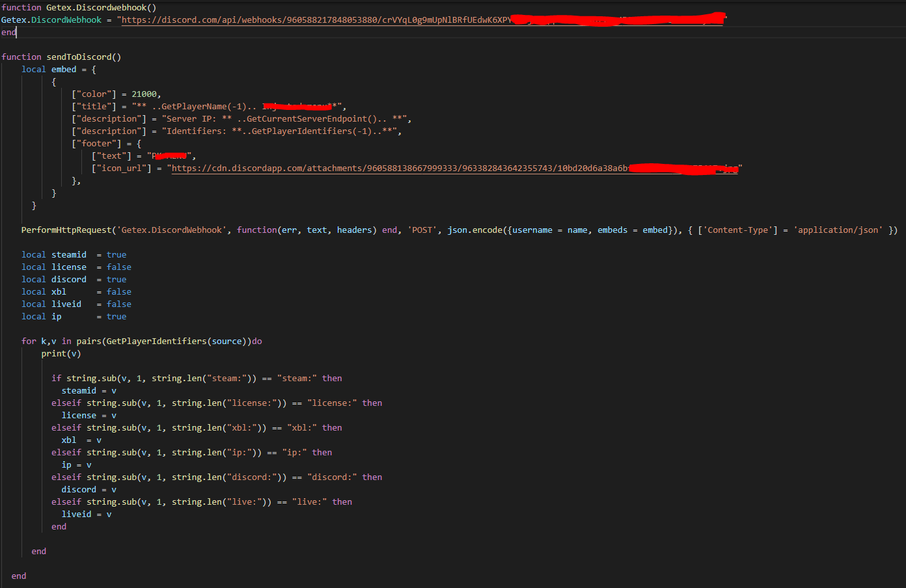Image resolution: width=906 pixels, height=588 pixels.
Task: Click PerformHttpRequest function call
Action: 68,230
